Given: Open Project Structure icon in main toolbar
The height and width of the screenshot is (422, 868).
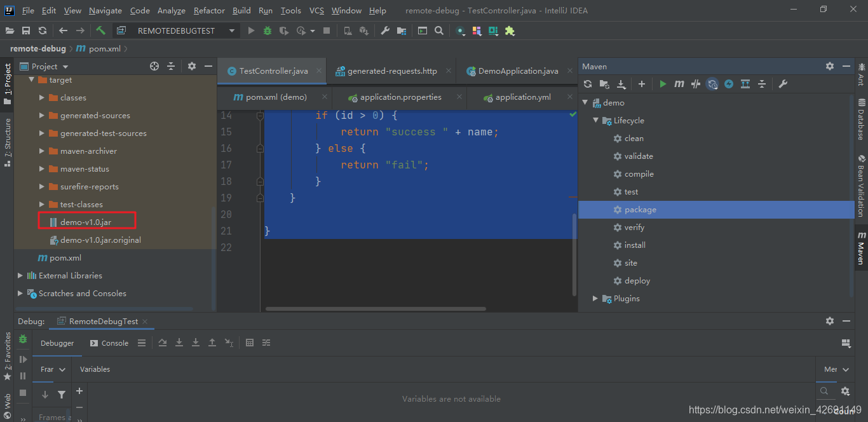Looking at the screenshot, I should pos(402,31).
